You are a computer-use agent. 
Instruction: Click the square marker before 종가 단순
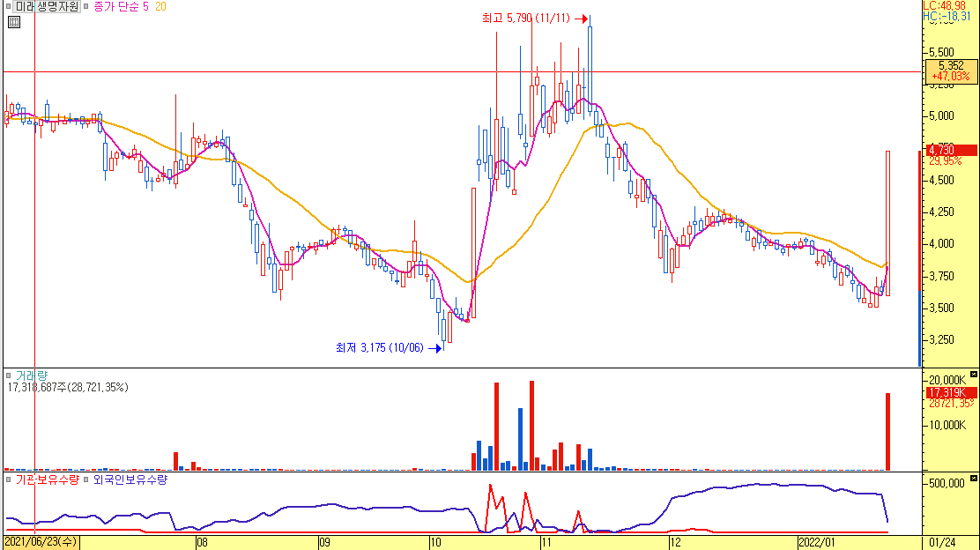coord(86,7)
